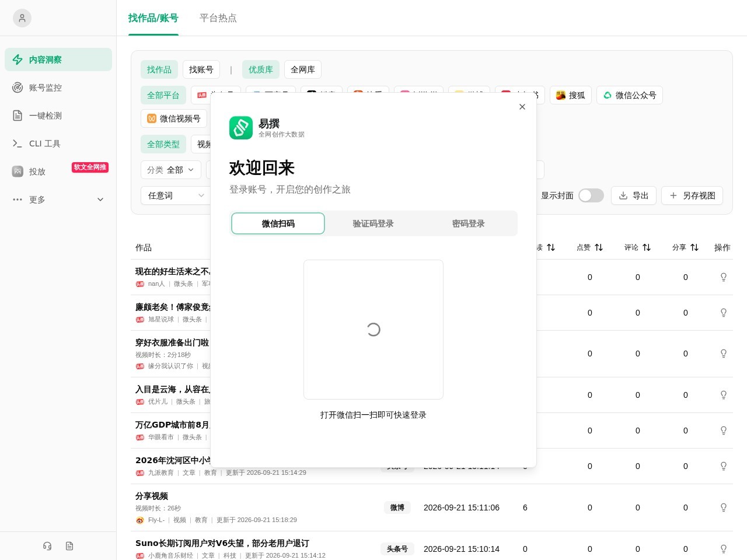Image resolution: width=747 pixels, height=560 pixels.
Task: Click the 导出 export button
Action: click(x=634, y=195)
